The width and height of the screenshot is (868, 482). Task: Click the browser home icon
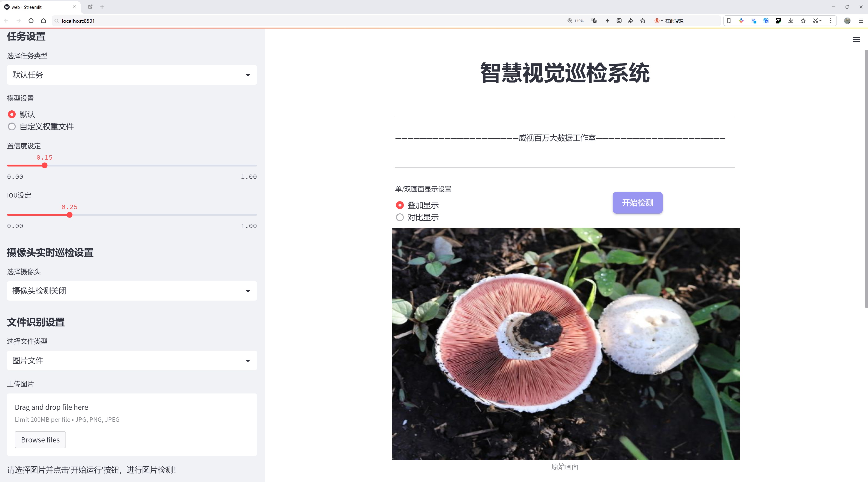click(43, 21)
